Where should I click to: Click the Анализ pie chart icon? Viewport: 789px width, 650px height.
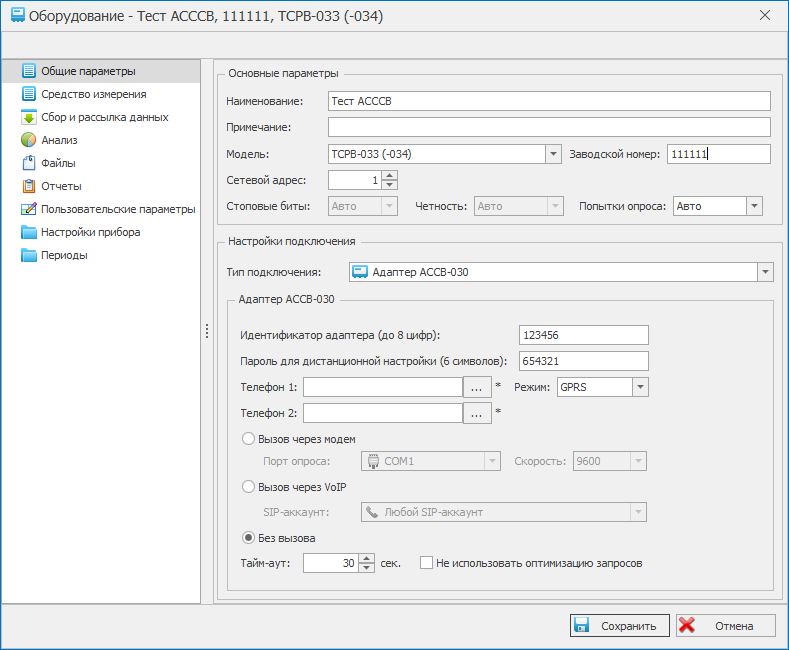(29, 140)
